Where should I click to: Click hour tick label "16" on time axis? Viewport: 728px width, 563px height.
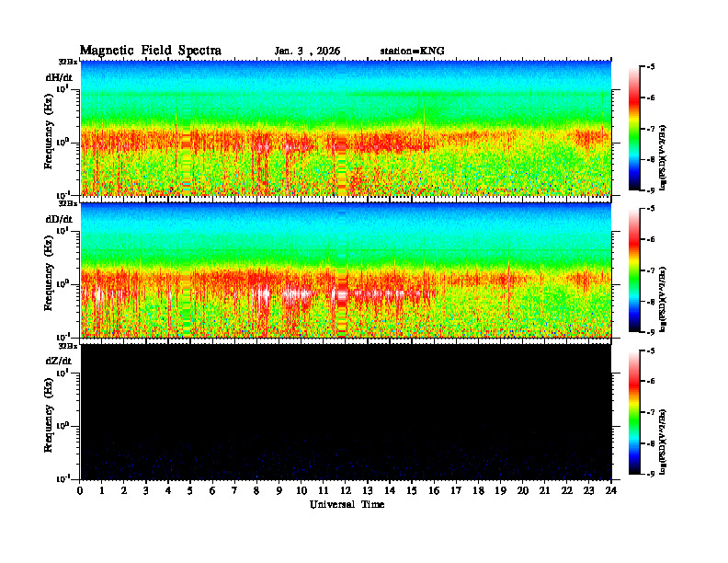(434, 490)
